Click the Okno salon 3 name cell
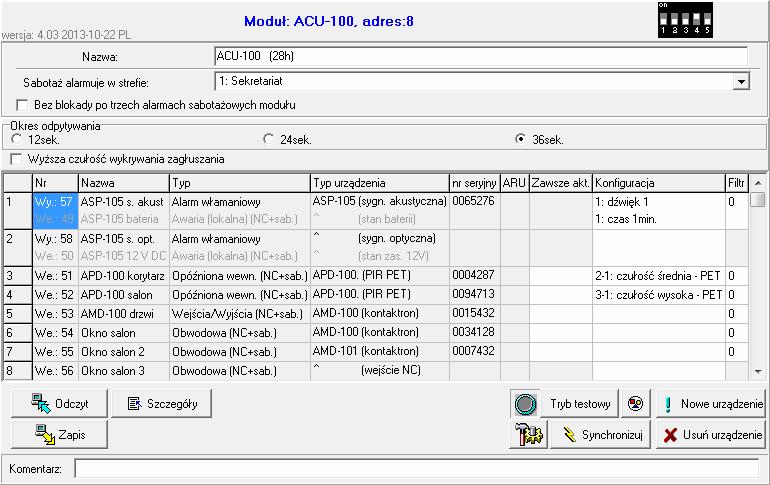The image size is (770, 485). tap(123, 371)
